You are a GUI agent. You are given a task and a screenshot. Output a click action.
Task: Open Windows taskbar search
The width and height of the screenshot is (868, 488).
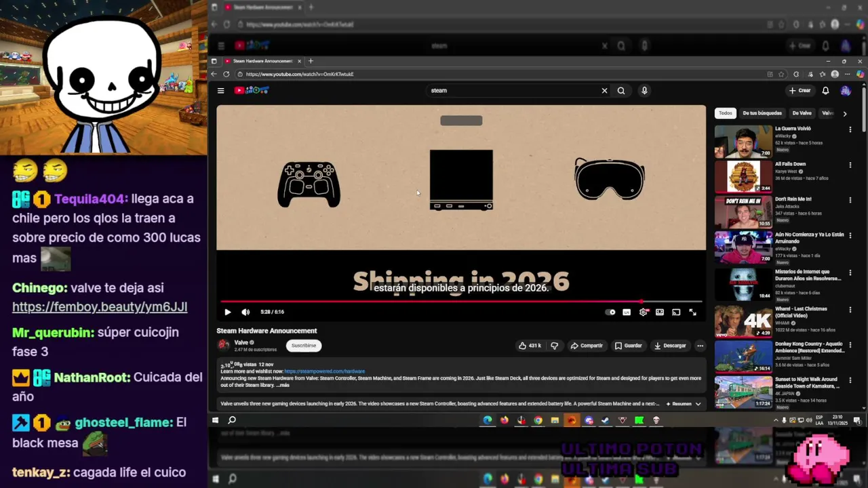click(x=232, y=420)
